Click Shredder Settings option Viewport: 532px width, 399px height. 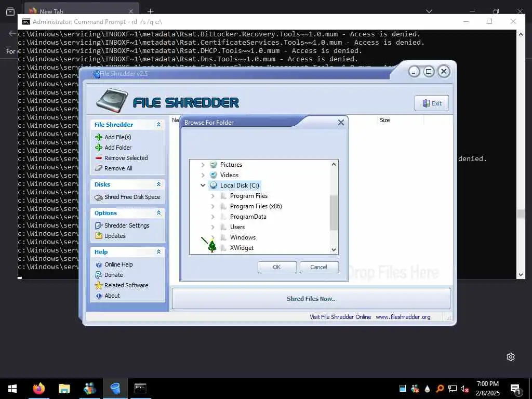pos(127,225)
